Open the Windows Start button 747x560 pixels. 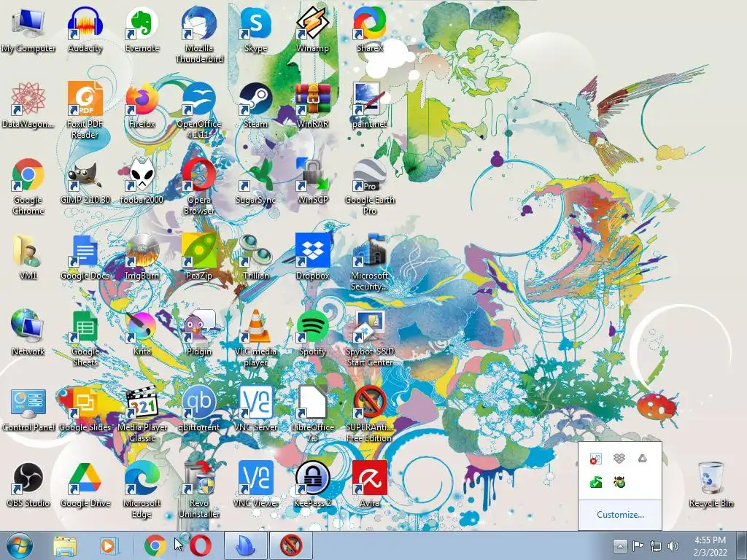pyautogui.click(x=20, y=545)
